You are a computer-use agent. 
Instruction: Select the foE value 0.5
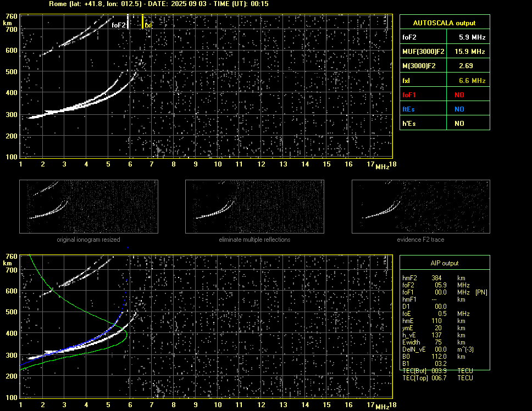[x=442, y=314]
